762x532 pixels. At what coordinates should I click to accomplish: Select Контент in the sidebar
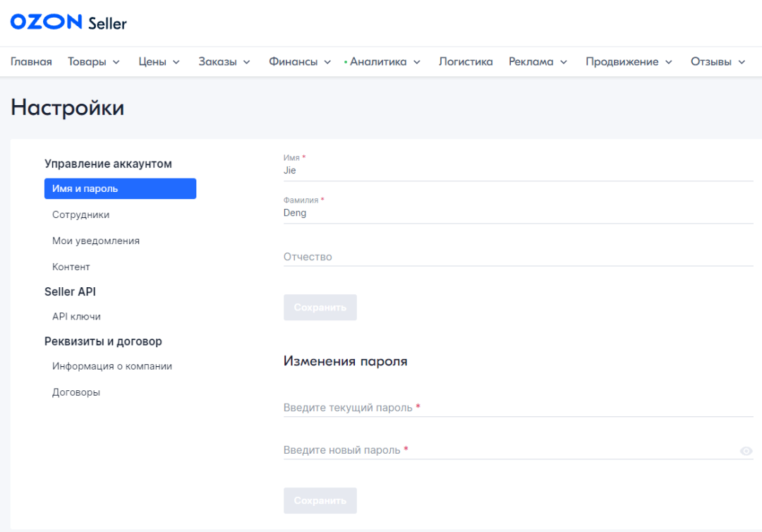[71, 267]
